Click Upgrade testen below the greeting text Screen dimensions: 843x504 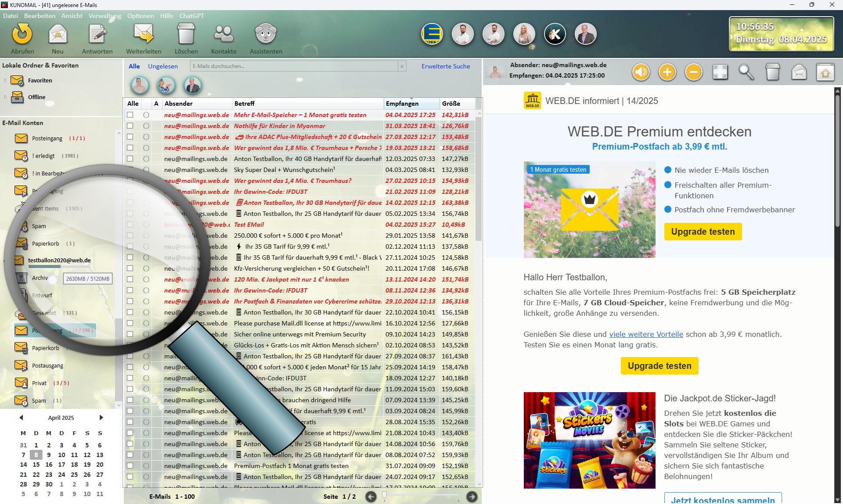tap(659, 366)
